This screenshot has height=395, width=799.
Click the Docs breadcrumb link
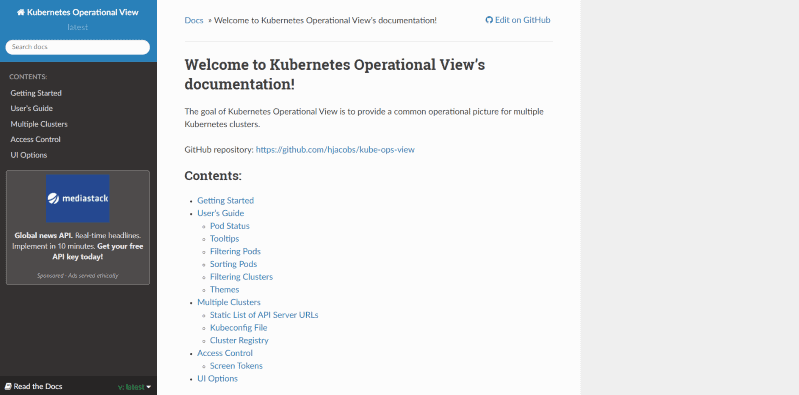point(194,20)
